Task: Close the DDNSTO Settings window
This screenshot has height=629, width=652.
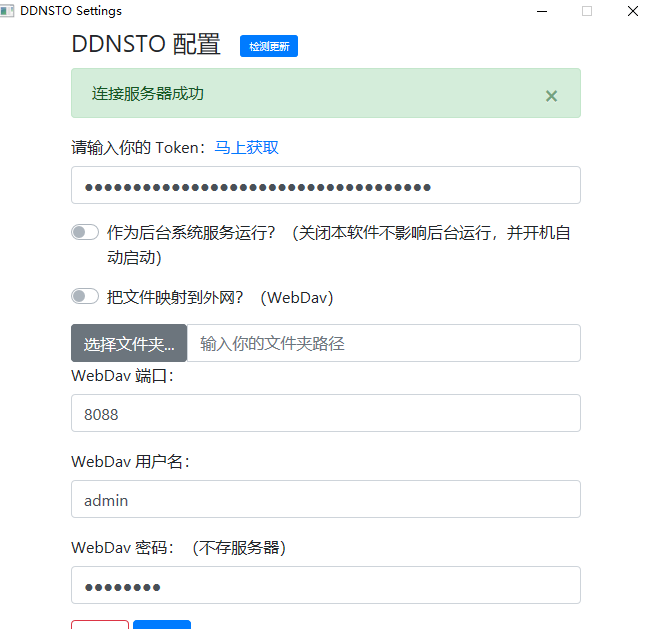Action: [x=633, y=11]
